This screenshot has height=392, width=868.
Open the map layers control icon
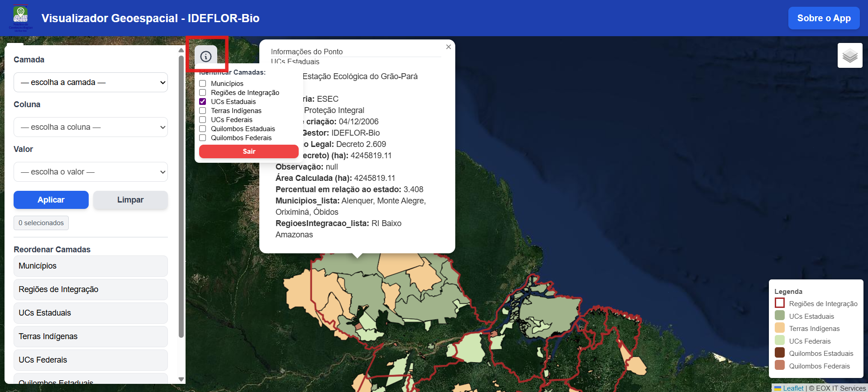(849, 56)
